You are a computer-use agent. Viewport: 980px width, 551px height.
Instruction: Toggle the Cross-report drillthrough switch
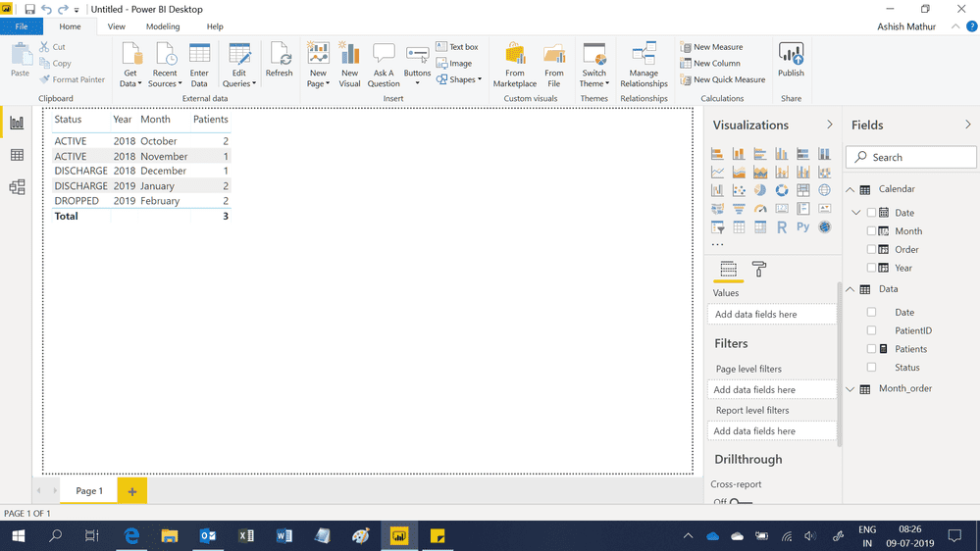[x=741, y=502]
